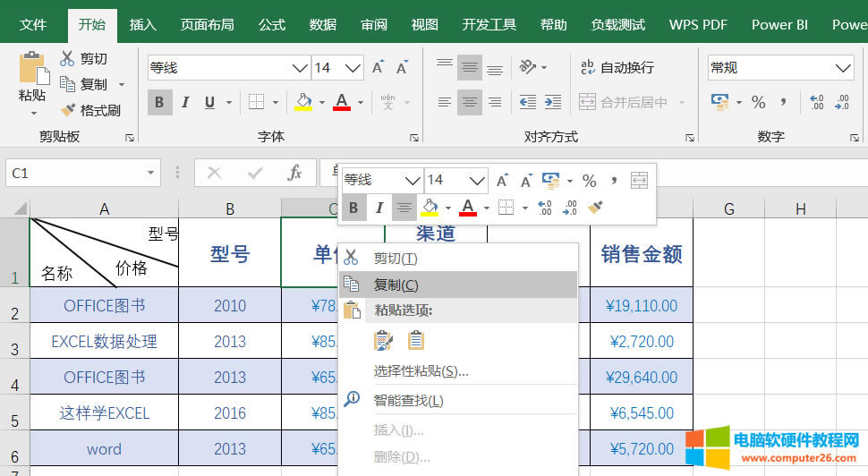Toggle Wrap Text (自动换行) option

click(x=617, y=67)
